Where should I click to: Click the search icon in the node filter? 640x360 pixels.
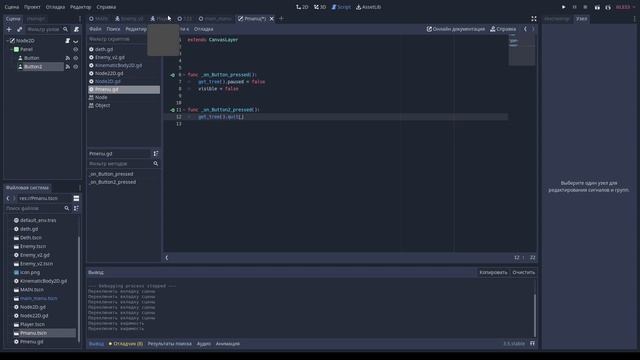[x=65, y=29]
